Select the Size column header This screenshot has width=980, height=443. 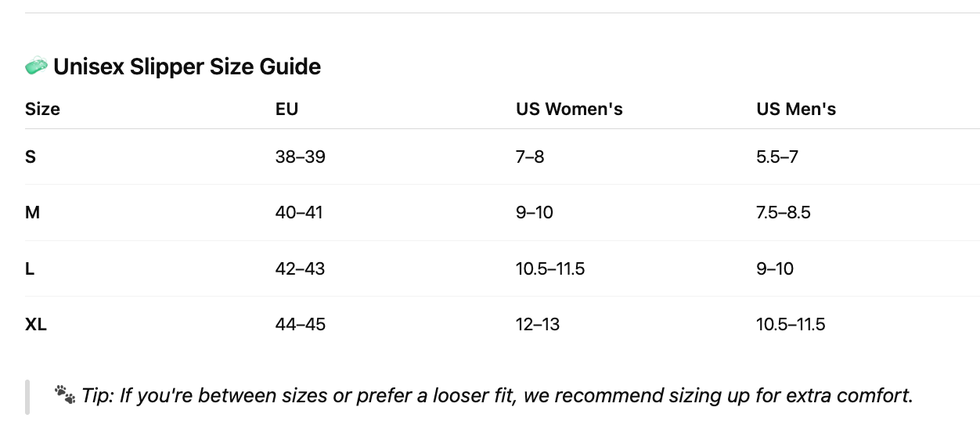42,109
